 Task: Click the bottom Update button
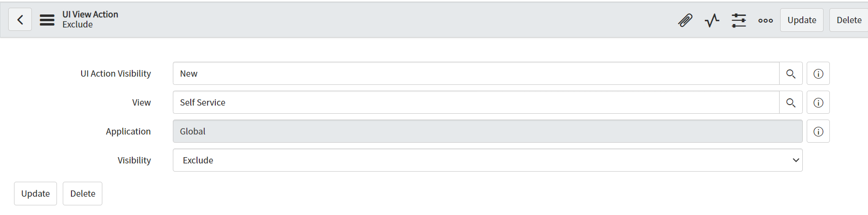(35, 193)
